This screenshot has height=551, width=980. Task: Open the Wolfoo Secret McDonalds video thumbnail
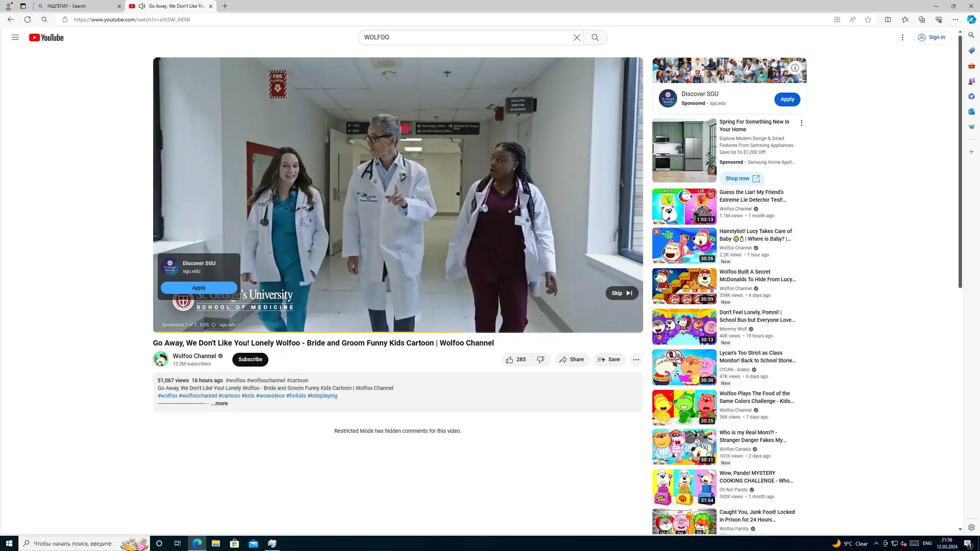(684, 286)
